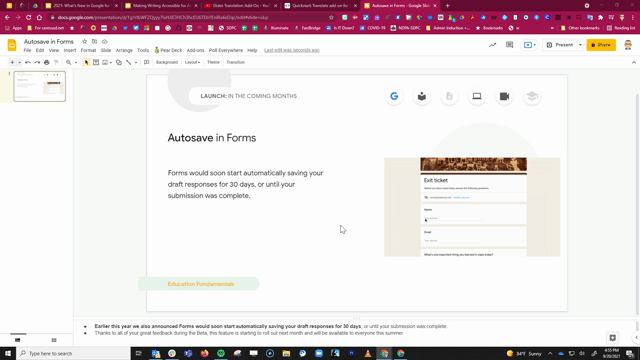
Task: Open File Explorer from the taskbar
Action: tap(286, 353)
